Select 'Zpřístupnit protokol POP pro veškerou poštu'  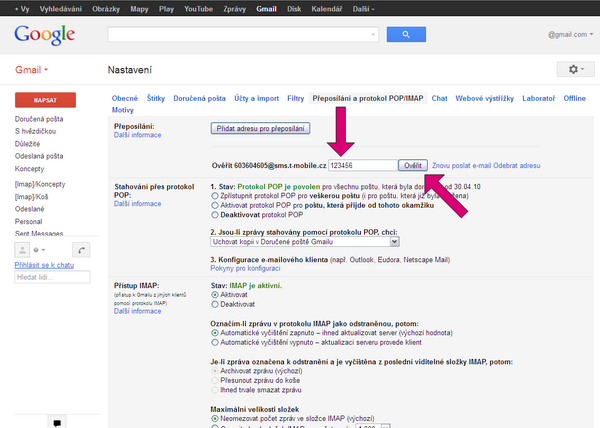pyautogui.click(x=215, y=196)
